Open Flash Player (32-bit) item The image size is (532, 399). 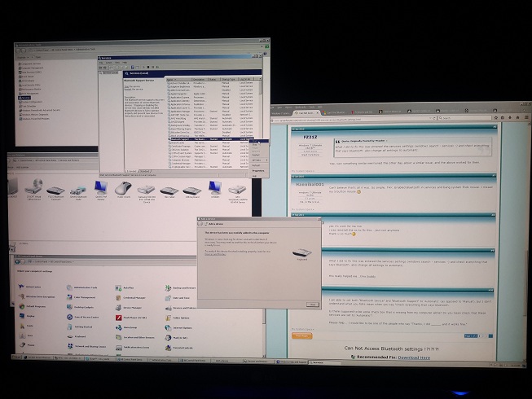pos(131,318)
